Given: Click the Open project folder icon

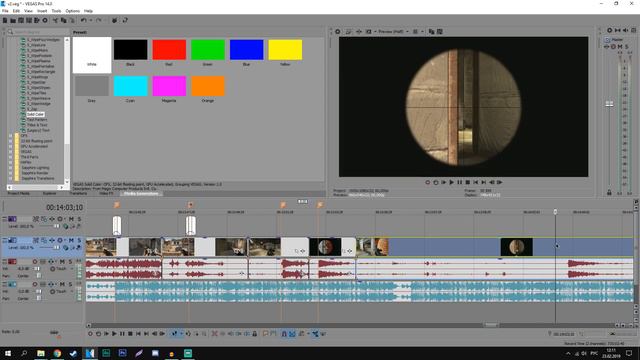Looking at the screenshot, I should click(x=13, y=20).
